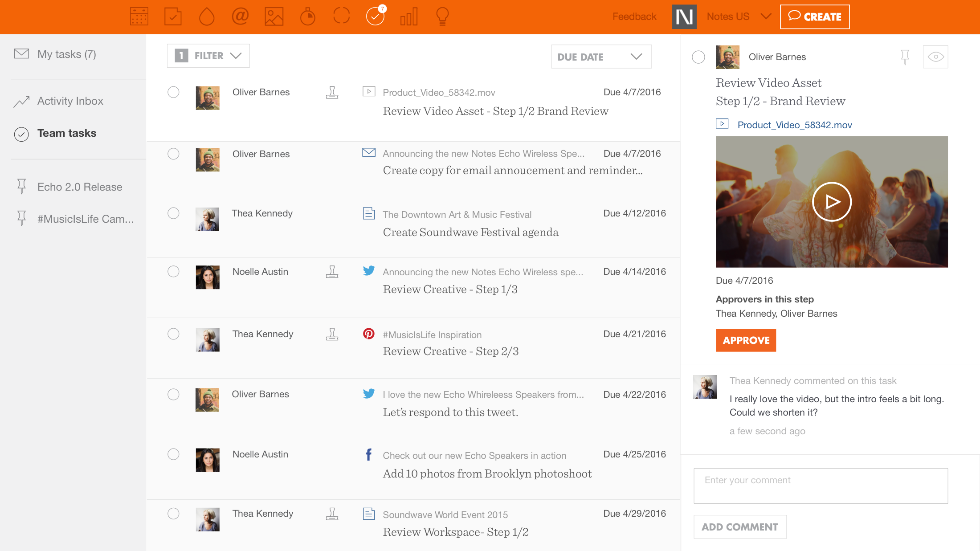
Task: Click approval stamp icon on Noelle Austin Step 1/3 row
Action: click(x=332, y=272)
